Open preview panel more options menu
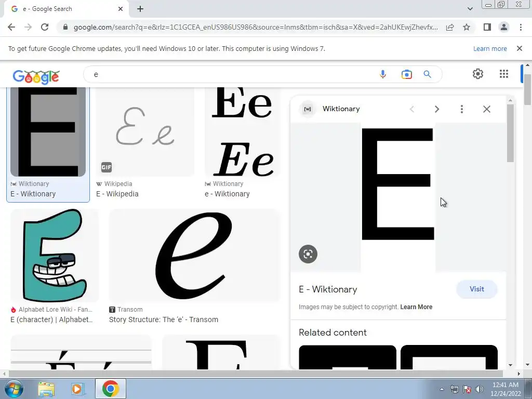The width and height of the screenshot is (532, 399). 461,109
